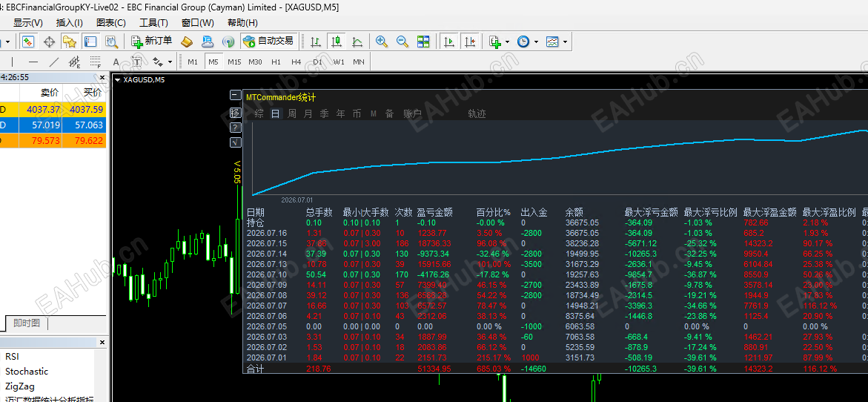Switch timeframe to M1
868x402 pixels.
tap(193, 62)
